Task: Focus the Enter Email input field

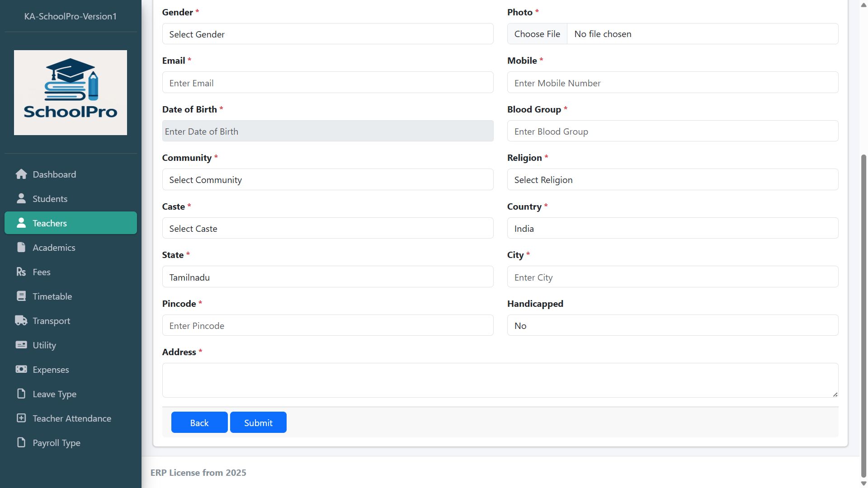Action: coord(327,83)
